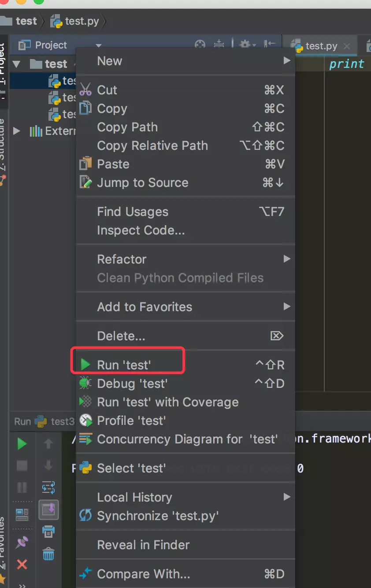Toggle soft-wrap in the Run console
The width and height of the screenshot is (371, 588).
click(48, 488)
